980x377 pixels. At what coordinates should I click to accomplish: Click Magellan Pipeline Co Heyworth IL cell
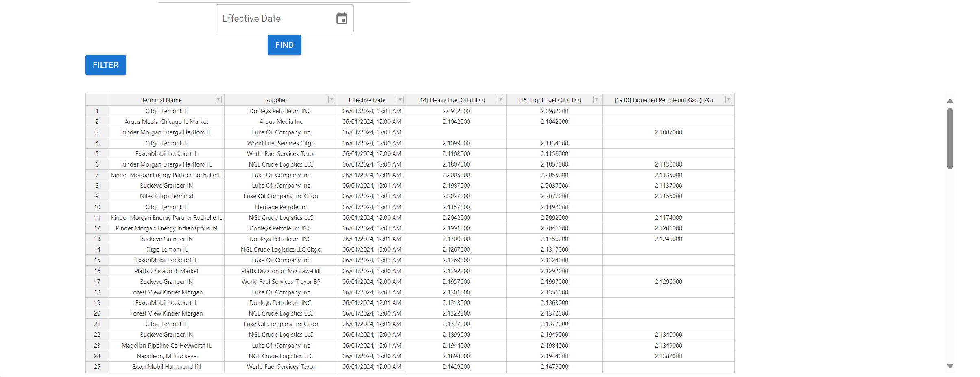(166, 346)
